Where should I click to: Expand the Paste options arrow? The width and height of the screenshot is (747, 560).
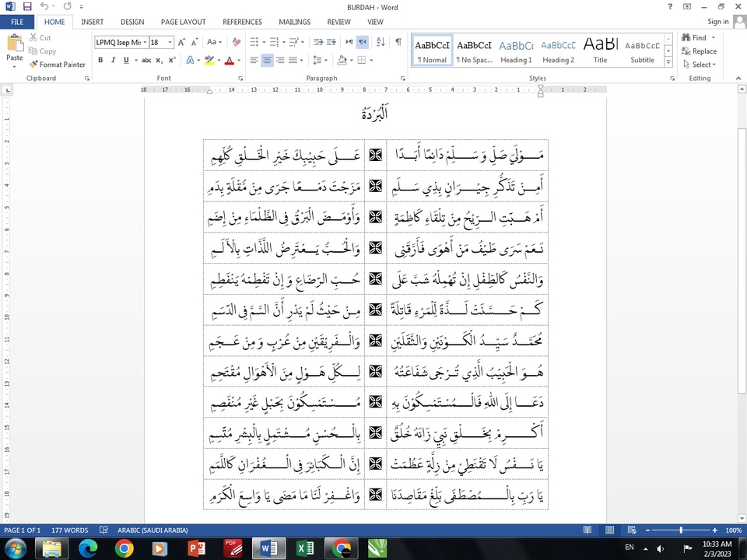click(14, 66)
